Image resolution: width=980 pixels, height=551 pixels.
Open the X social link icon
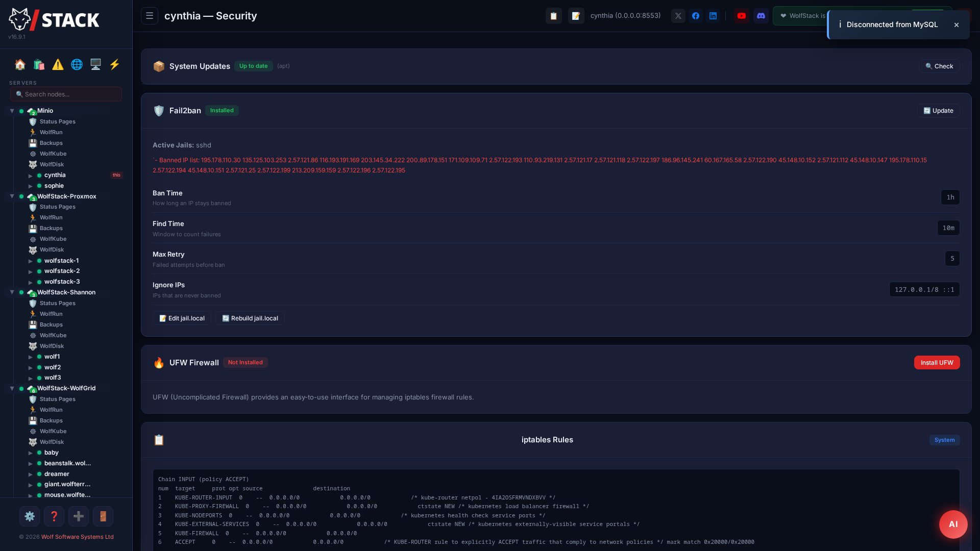point(678,16)
